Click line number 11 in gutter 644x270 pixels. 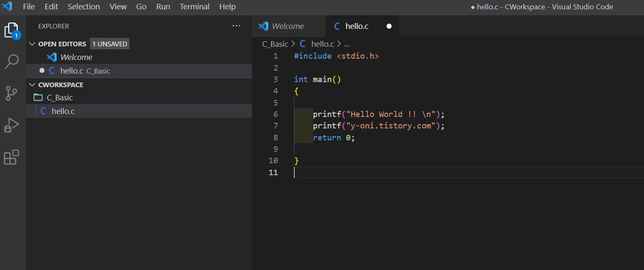tap(273, 172)
